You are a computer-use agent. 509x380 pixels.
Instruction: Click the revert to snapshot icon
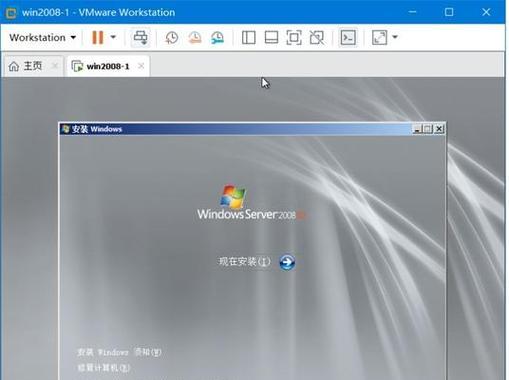195,38
